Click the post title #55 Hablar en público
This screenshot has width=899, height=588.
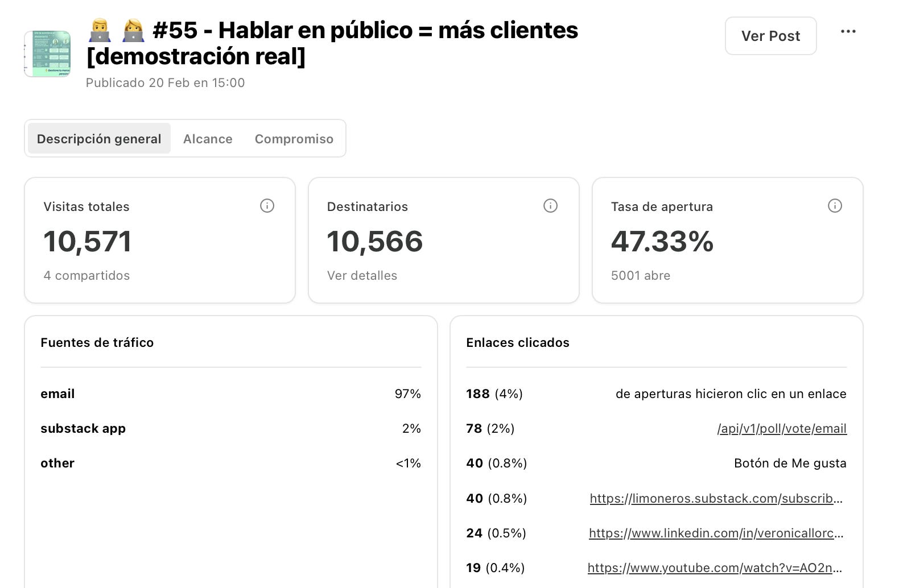(x=332, y=43)
